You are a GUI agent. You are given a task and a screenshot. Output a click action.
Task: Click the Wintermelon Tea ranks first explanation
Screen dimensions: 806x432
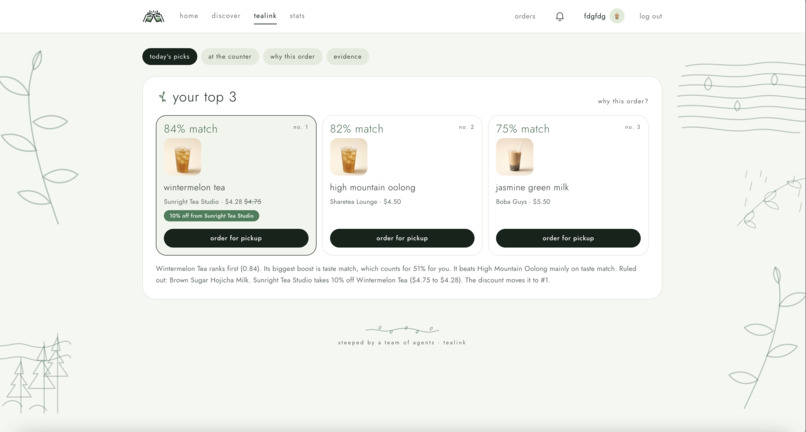tap(396, 274)
